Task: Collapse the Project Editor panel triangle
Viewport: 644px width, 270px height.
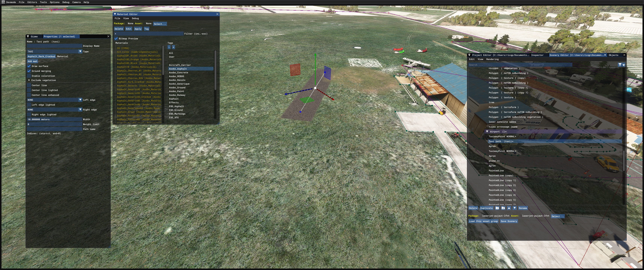Action: coord(470,55)
